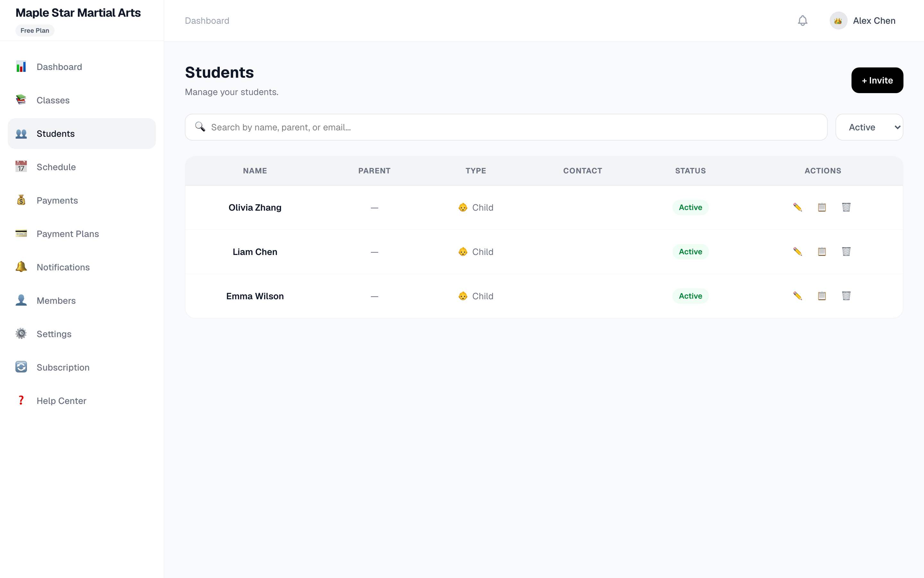Image resolution: width=924 pixels, height=578 pixels.
Task: Open clipboard icon for Emma Wilson
Action: pyautogui.click(x=822, y=296)
